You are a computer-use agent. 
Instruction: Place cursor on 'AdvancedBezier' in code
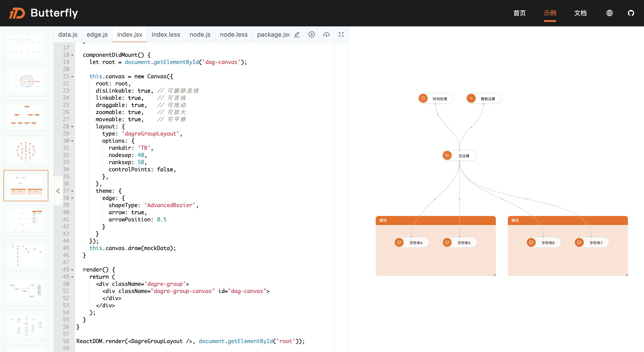point(170,205)
